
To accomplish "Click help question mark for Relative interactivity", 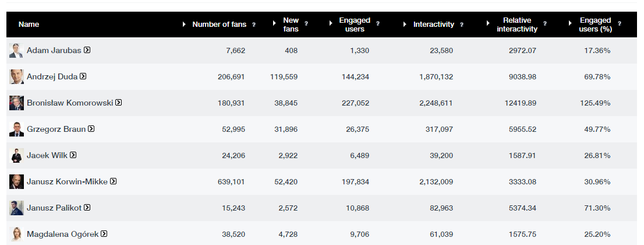I will tap(544, 24).
